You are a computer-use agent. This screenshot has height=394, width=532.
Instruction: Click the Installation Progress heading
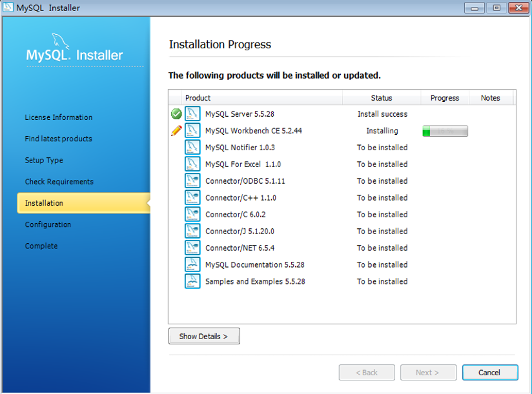point(220,44)
